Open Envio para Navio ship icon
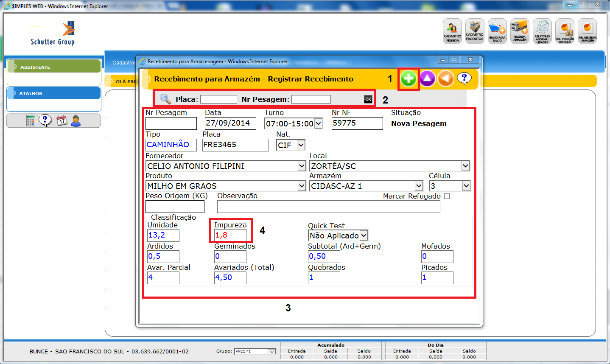610x364 pixels. point(497,31)
